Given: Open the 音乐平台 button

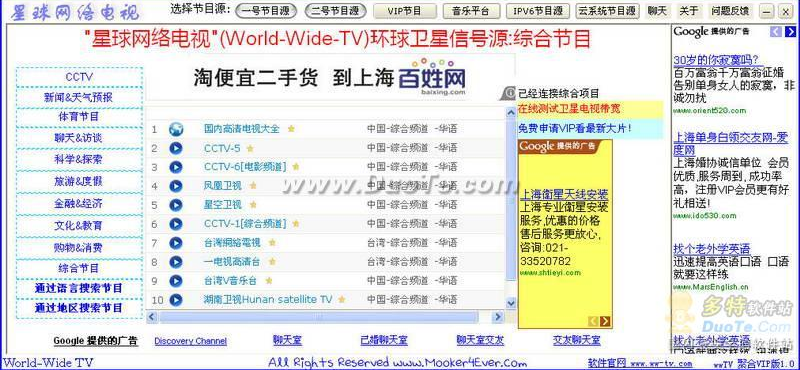Looking at the screenshot, I should click(x=470, y=11).
